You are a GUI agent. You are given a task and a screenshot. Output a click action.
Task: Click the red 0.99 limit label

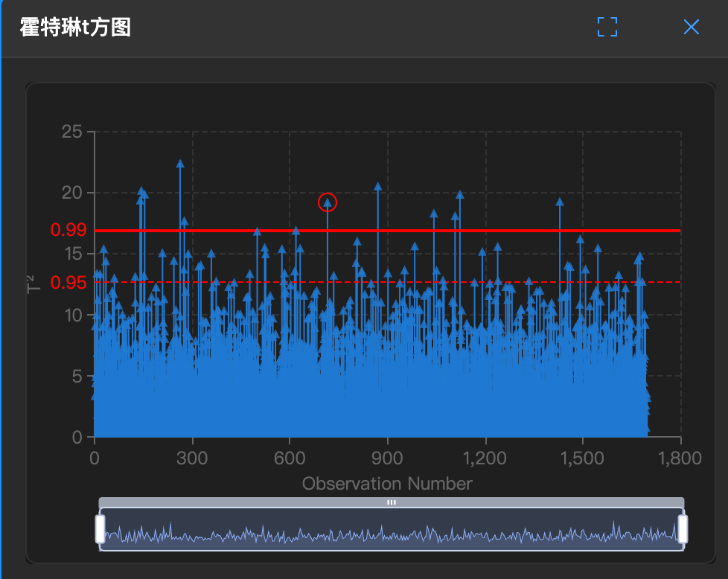click(x=68, y=230)
